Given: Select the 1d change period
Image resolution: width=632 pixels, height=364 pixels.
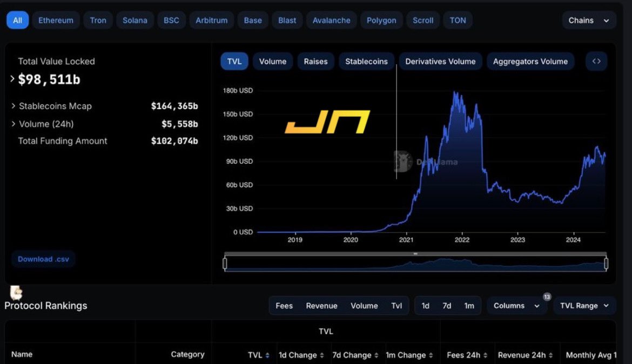Looking at the screenshot, I should (x=425, y=306).
